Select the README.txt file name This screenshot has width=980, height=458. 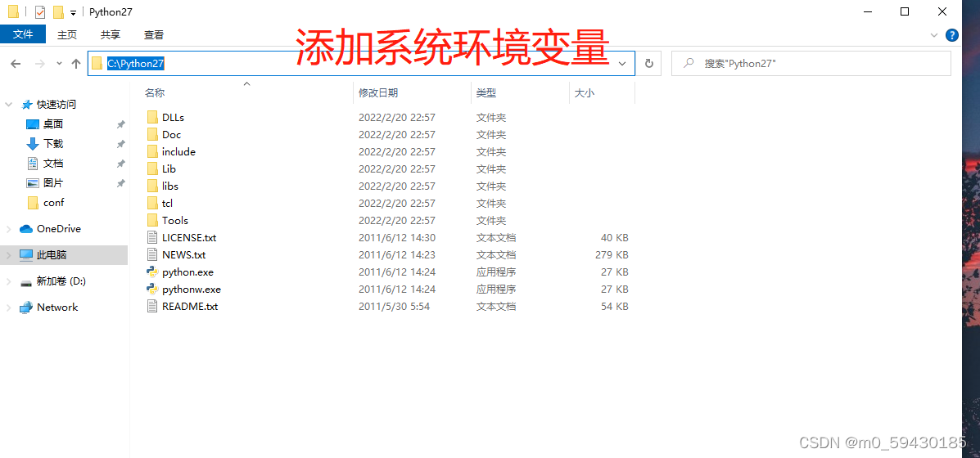pos(190,307)
